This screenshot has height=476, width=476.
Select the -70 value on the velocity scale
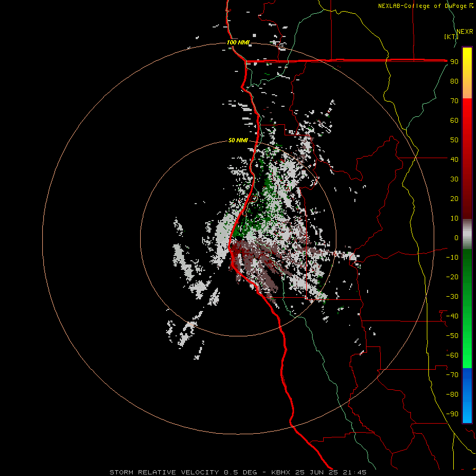pos(452,375)
